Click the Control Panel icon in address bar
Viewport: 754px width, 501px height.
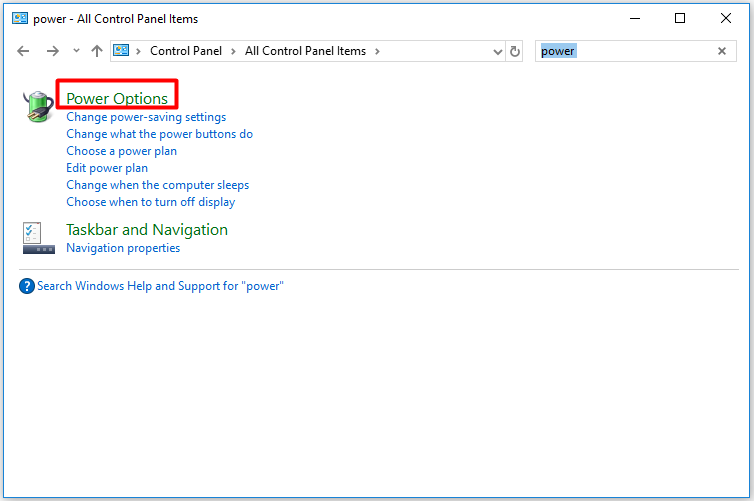(121, 50)
